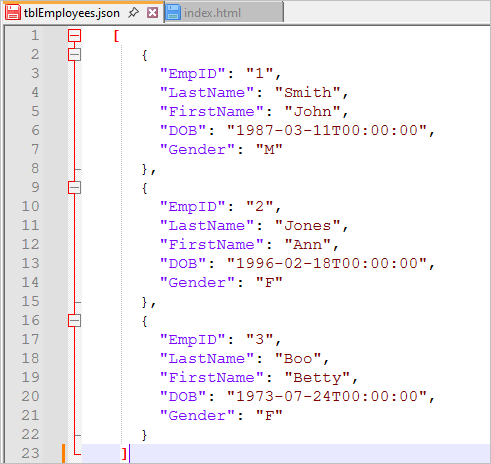The height and width of the screenshot is (464, 491).
Task: Click the date "1996-02-18T00:00:00"
Action: point(327,264)
